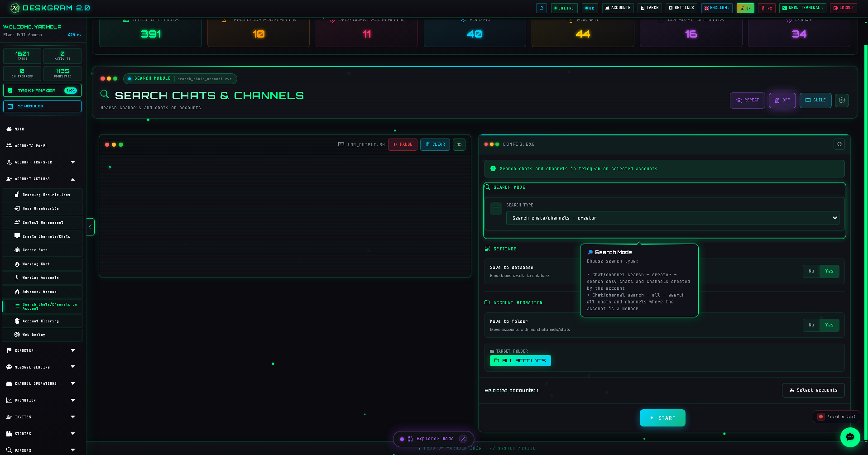This screenshot has width=868, height=455.
Task: Click the config panel refresh icon
Action: point(839,144)
